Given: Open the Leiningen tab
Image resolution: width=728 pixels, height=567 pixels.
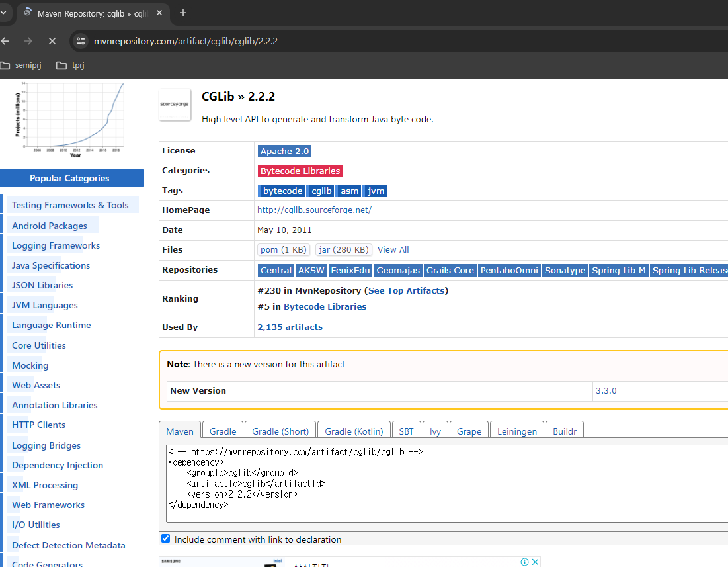Looking at the screenshot, I should coord(517,431).
